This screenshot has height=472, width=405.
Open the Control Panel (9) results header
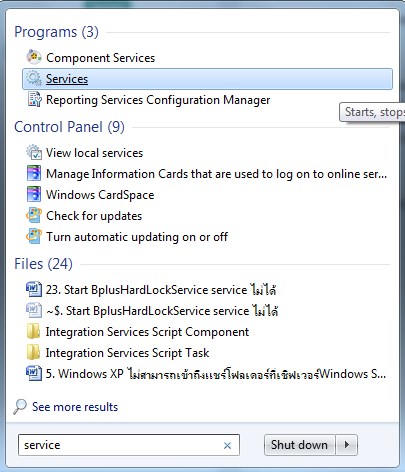[x=69, y=127]
